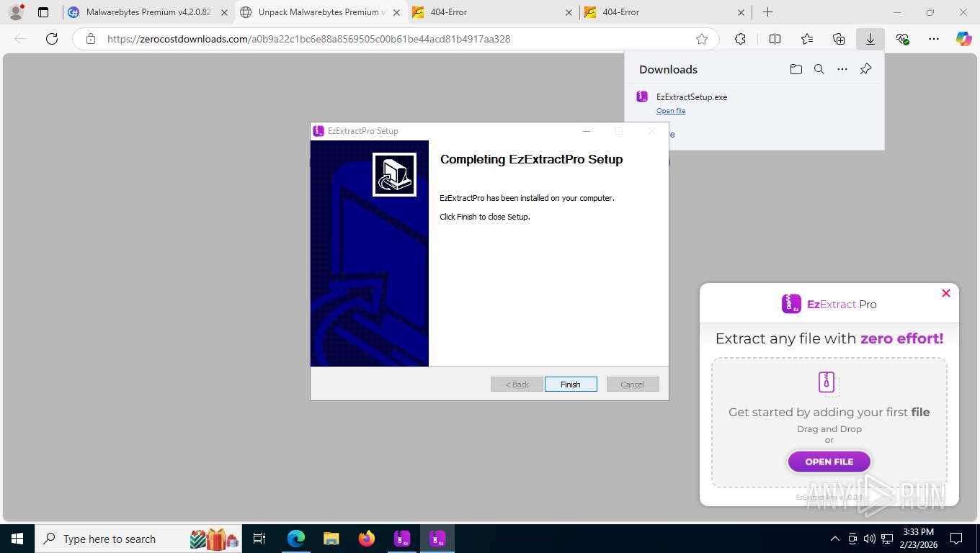Viewport: 980px width, 553px height.
Task: Toggle the split screen icon
Action: [x=775, y=39]
